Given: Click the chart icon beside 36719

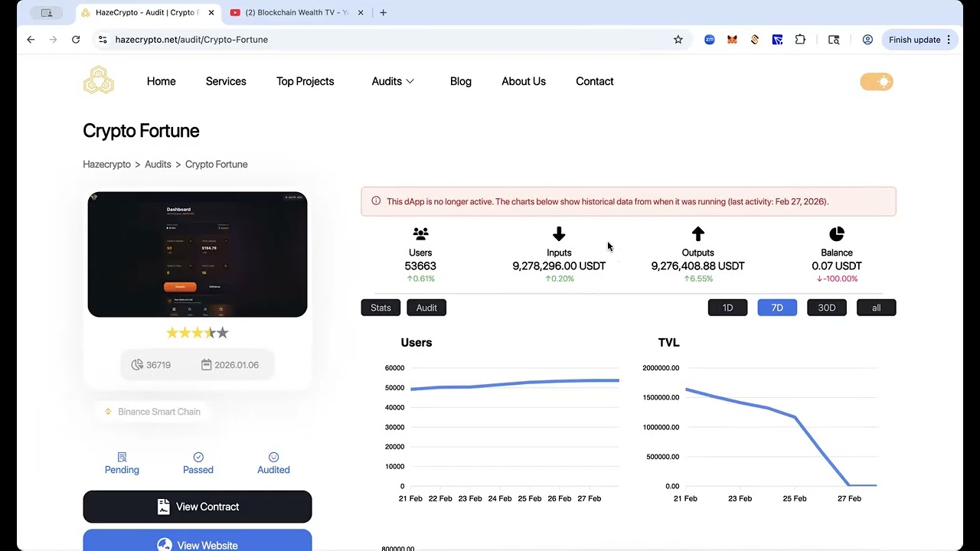Looking at the screenshot, I should tap(137, 365).
